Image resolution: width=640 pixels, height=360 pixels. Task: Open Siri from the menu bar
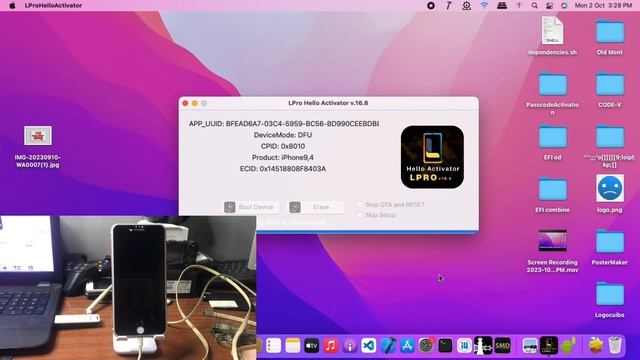564,5
